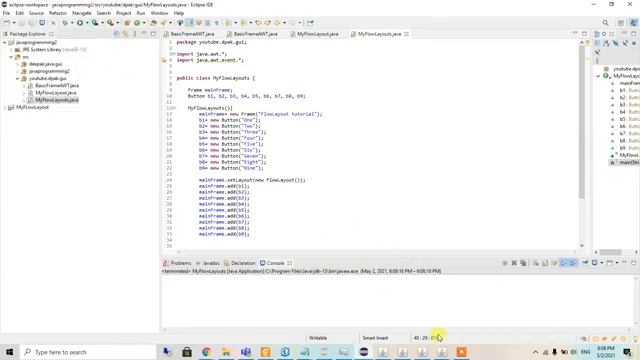The image size is (640, 360).
Task: Toggle Show Whitespace Characters in toolbar
Action: coord(217,23)
